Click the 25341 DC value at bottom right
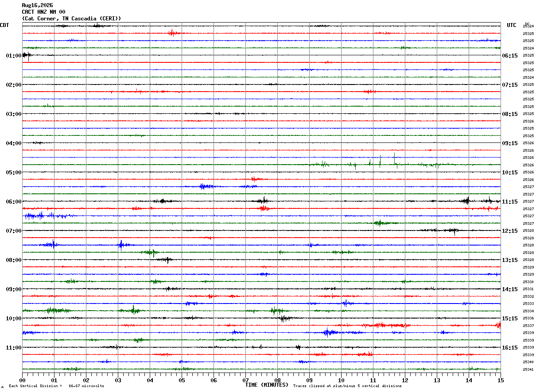536x392 pixels. click(x=528, y=369)
